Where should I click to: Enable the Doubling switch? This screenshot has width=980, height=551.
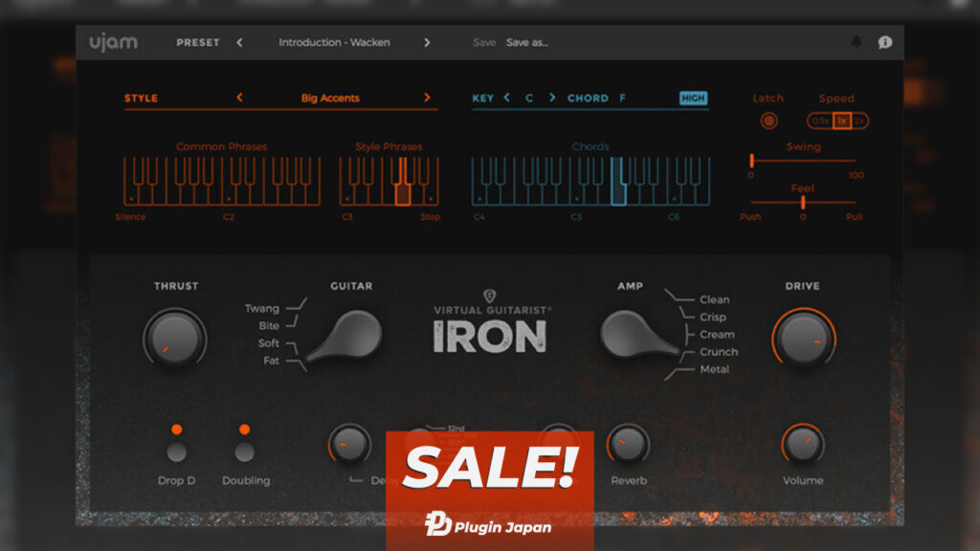245,452
